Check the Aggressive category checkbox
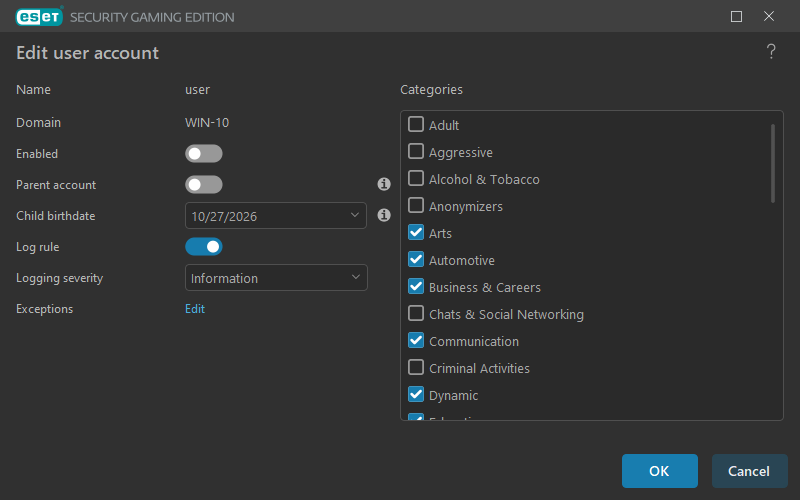Image resolution: width=800 pixels, height=500 pixels. click(416, 151)
